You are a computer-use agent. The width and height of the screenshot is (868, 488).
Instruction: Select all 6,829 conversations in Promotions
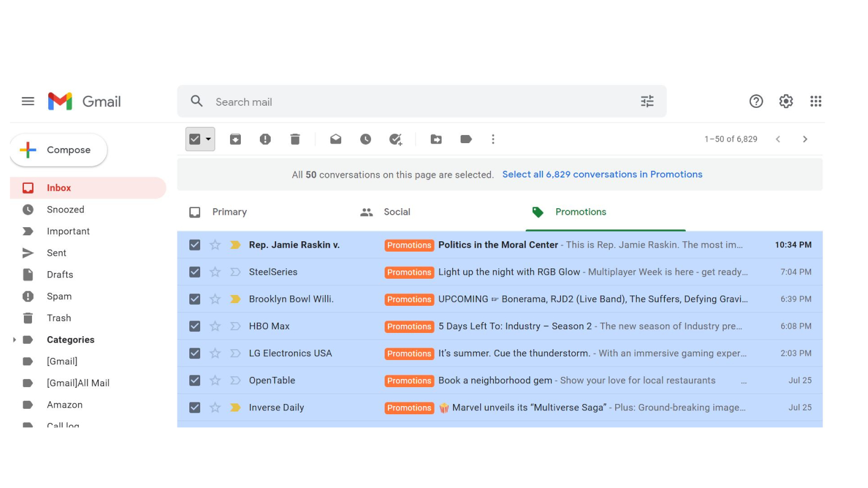tap(602, 175)
